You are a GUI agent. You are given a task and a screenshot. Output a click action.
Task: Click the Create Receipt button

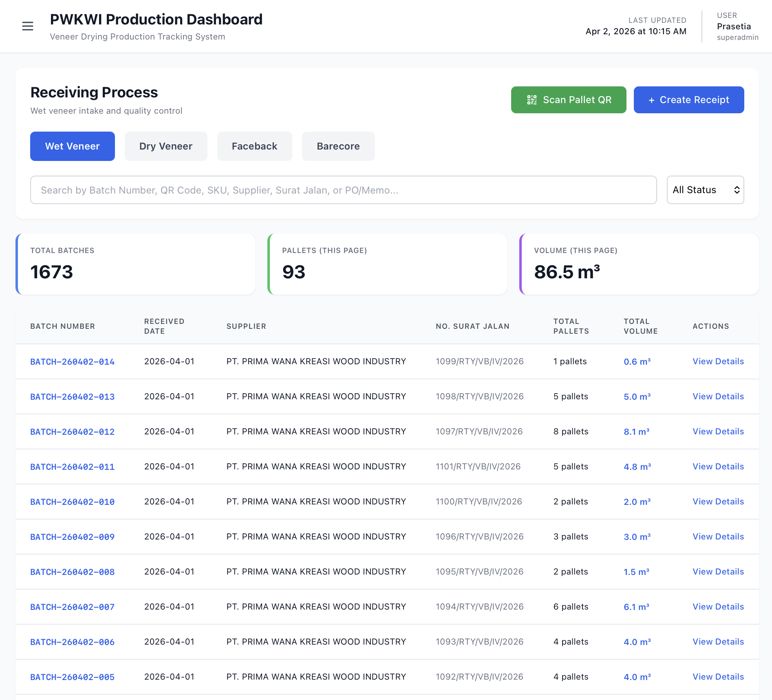688,100
